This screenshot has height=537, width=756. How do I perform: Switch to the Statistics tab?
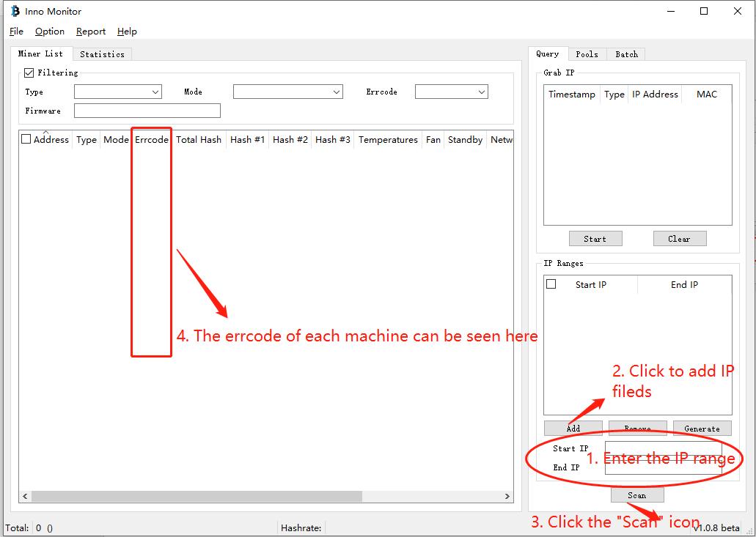102,54
